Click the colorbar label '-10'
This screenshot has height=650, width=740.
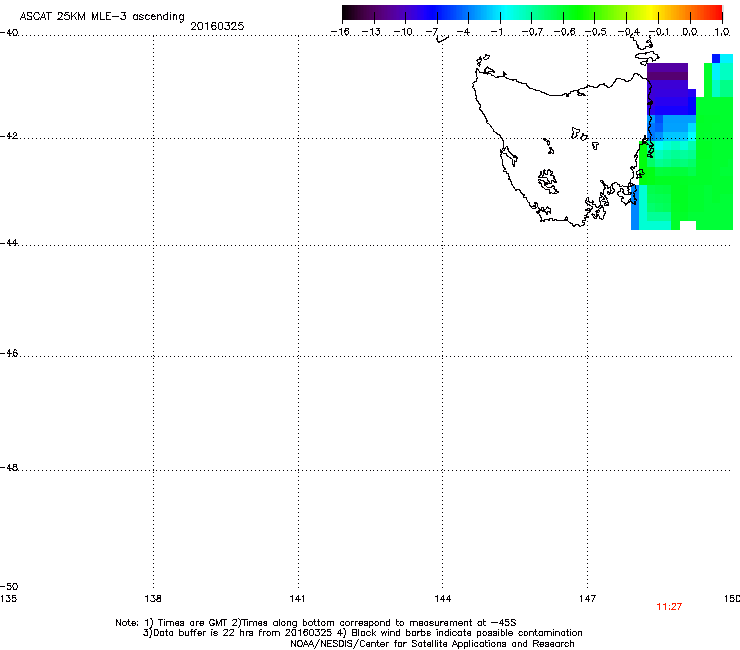[403, 32]
